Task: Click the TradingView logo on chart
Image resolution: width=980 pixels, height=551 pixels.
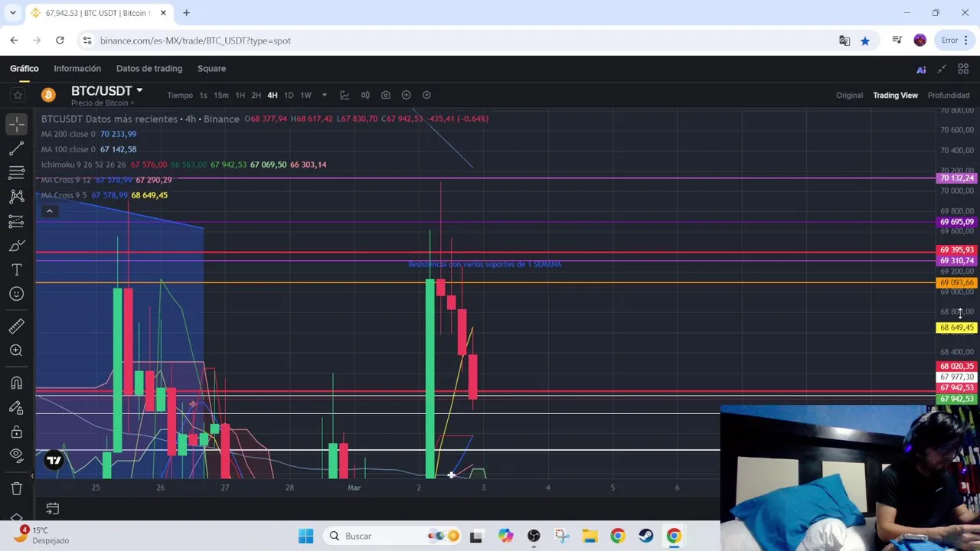Action: [54, 460]
